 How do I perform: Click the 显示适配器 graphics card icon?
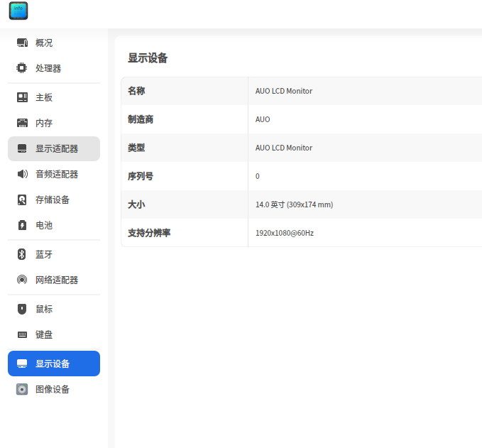tap(22, 148)
